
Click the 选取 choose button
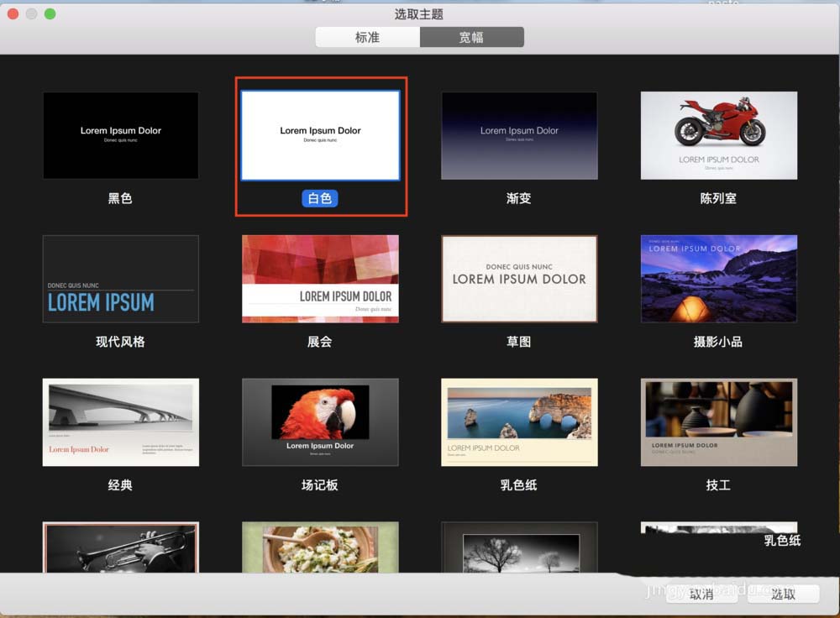783,594
